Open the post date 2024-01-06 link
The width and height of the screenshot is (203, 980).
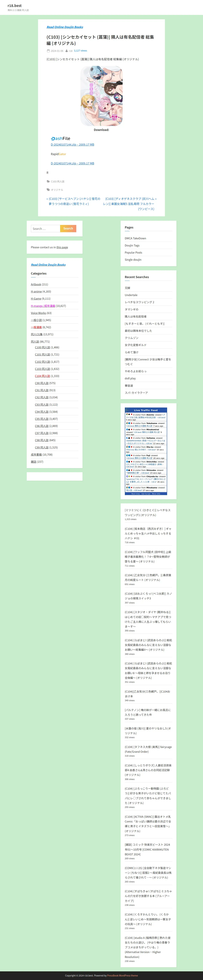tap(57, 51)
